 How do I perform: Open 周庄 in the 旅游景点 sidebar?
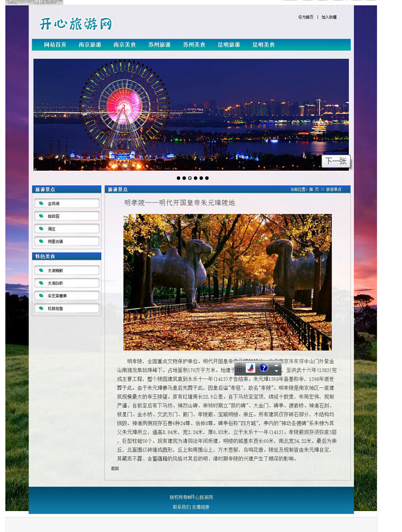[x=66, y=229]
